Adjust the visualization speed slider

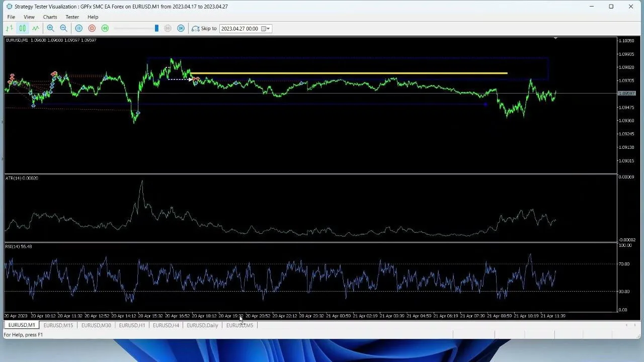point(156,29)
